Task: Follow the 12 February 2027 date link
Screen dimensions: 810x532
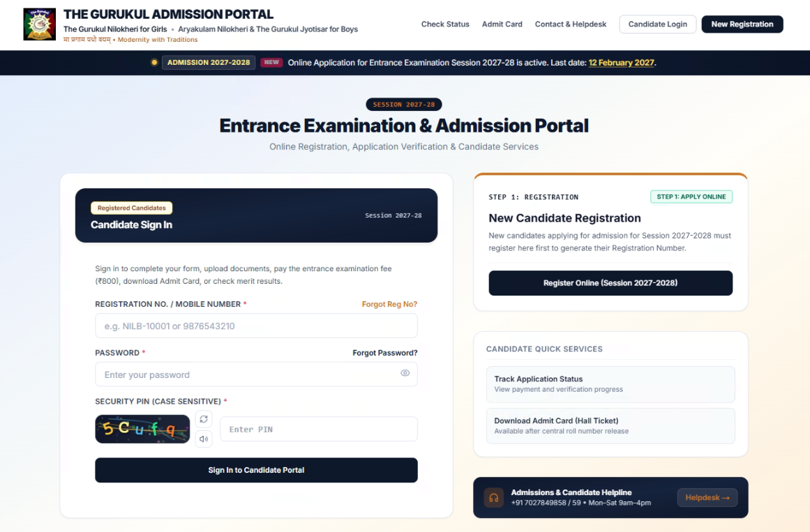Action: click(x=621, y=63)
